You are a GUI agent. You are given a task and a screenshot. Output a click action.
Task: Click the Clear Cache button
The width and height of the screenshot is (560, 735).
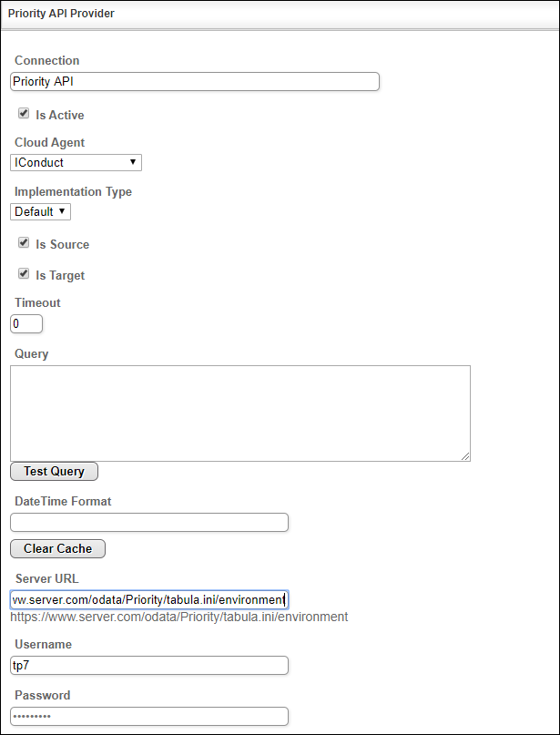(57, 549)
